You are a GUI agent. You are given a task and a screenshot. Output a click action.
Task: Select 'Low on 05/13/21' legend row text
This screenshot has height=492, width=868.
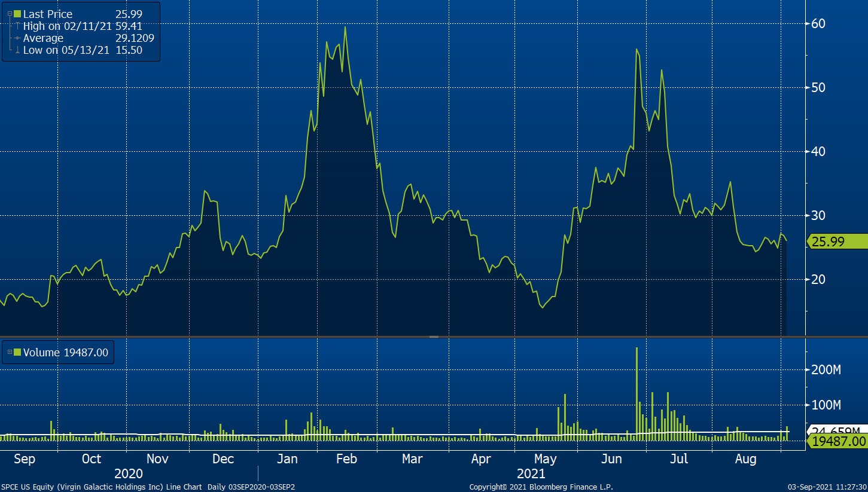66,50
